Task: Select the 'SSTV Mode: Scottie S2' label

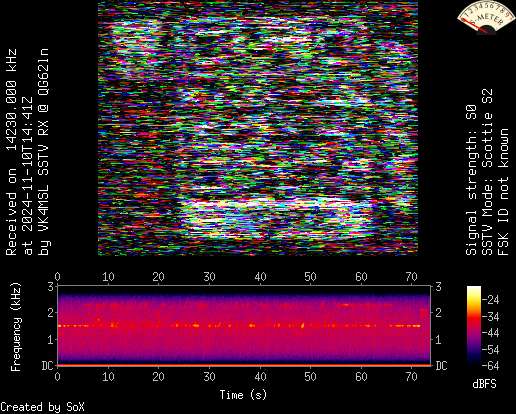Action: click(487, 172)
